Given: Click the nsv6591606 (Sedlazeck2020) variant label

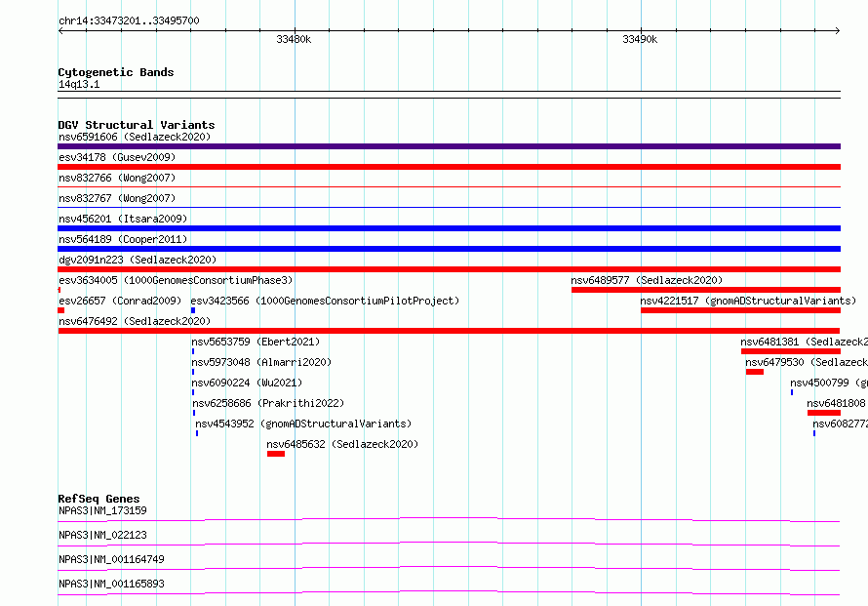Looking at the screenshot, I should coord(135,137).
